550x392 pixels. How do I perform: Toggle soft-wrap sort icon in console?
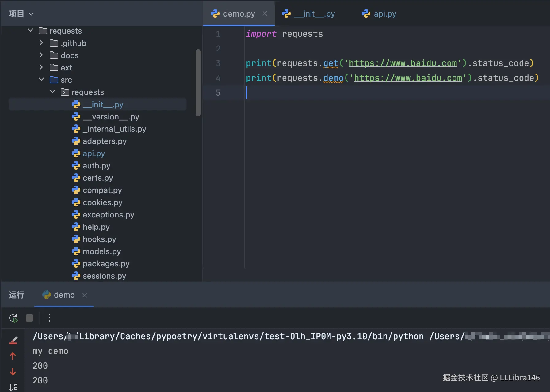click(13, 387)
